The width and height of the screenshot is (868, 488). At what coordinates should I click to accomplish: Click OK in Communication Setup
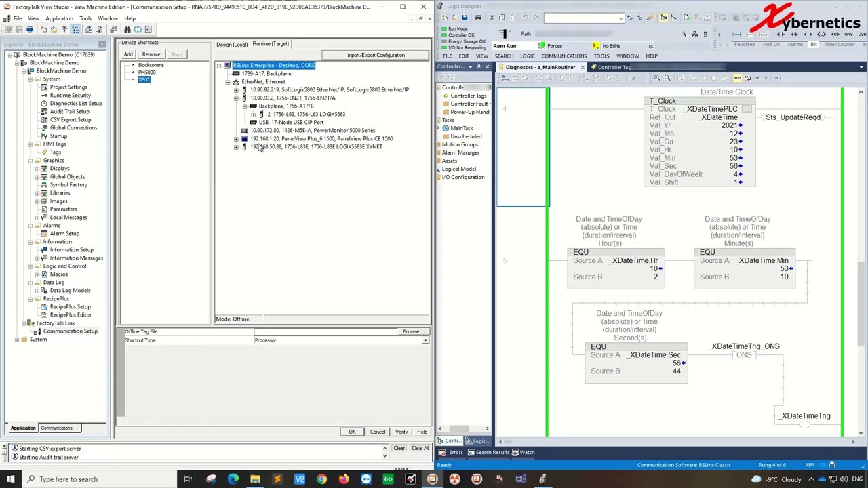[x=352, y=432]
